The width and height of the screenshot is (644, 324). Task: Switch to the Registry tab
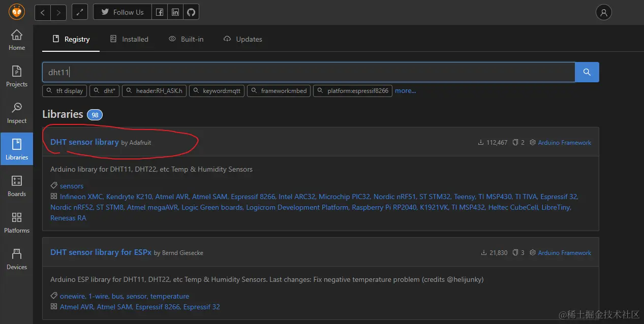[71, 39]
